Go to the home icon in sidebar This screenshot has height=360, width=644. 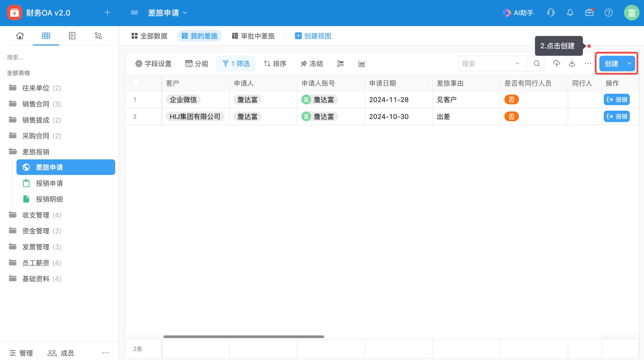[x=20, y=36]
